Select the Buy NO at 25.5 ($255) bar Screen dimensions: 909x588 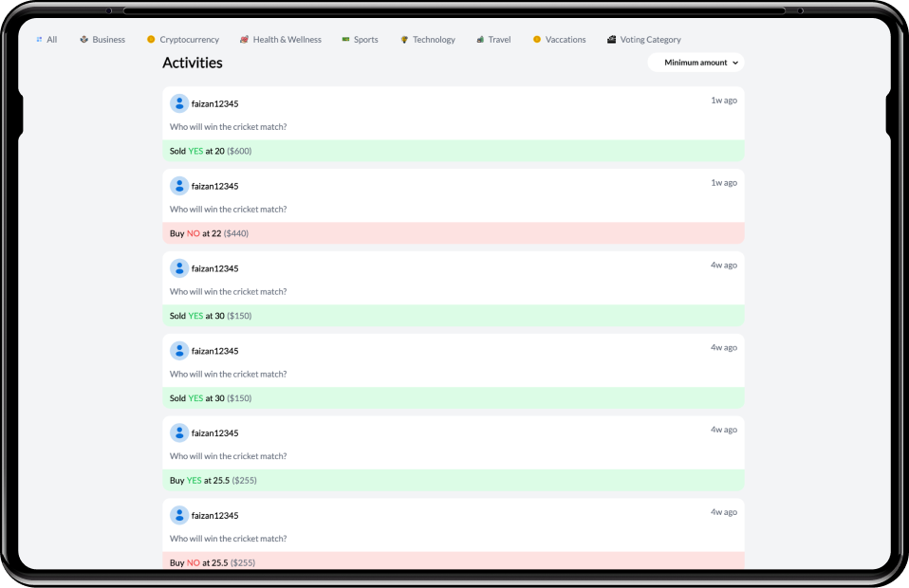coord(453,561)
